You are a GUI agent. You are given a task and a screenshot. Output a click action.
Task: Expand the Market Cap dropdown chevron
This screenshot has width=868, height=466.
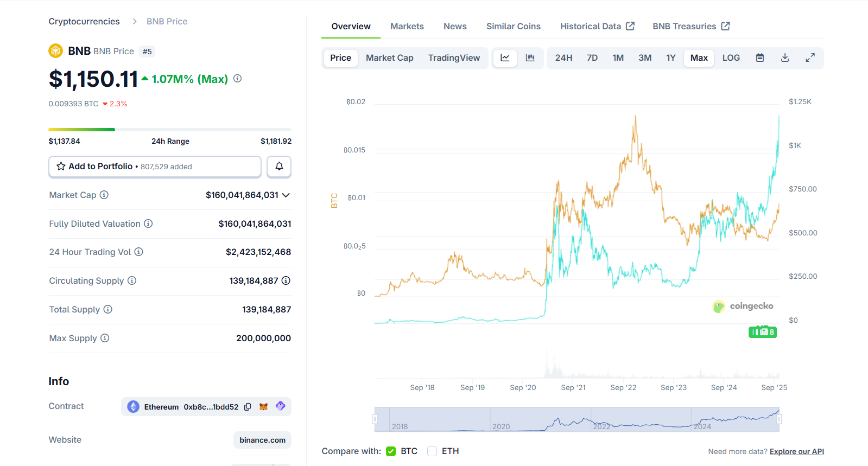point(286,195)
